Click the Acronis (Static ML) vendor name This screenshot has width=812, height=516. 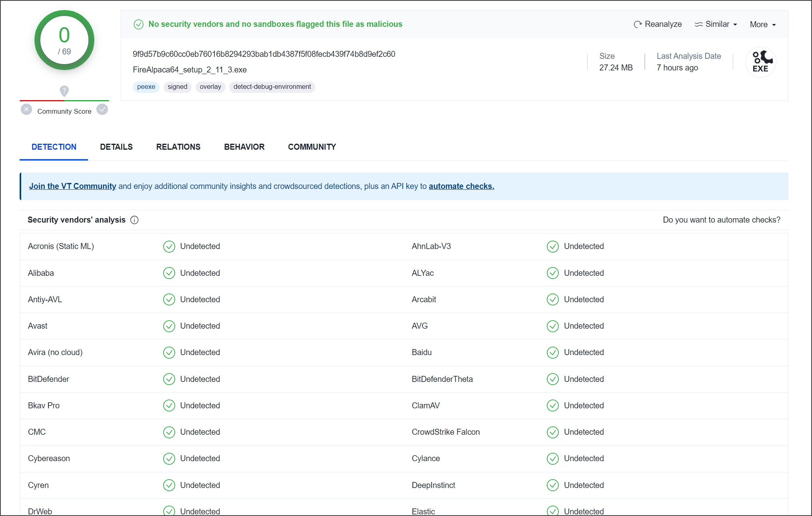pyautogui.click(x=61, y=246)
